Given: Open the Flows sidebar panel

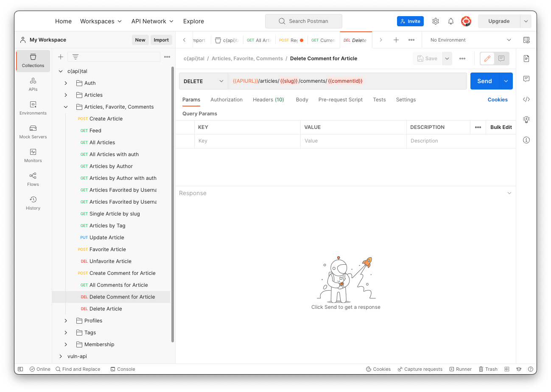Looking at the screenshot, I should tap(33, 179).
